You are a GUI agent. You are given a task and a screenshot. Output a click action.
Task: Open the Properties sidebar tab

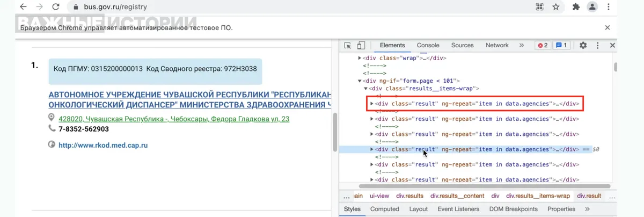click(x=561, y=209)
